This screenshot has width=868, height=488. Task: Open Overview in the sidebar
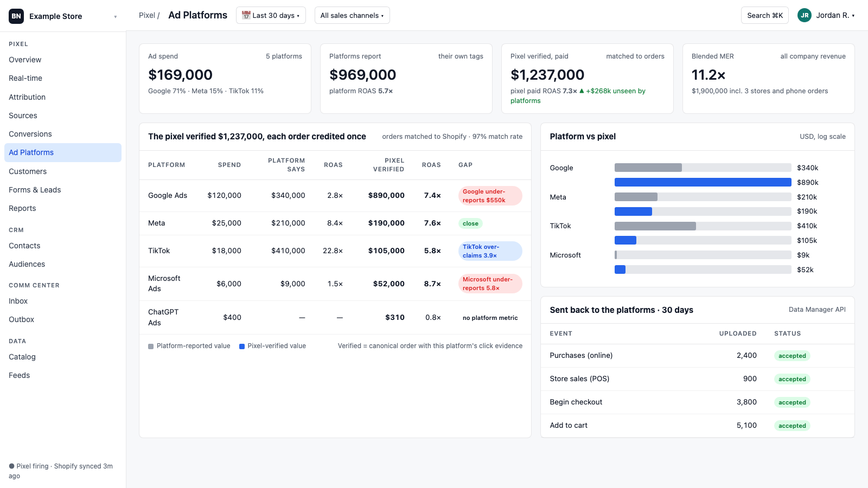(x=63, y=60)
